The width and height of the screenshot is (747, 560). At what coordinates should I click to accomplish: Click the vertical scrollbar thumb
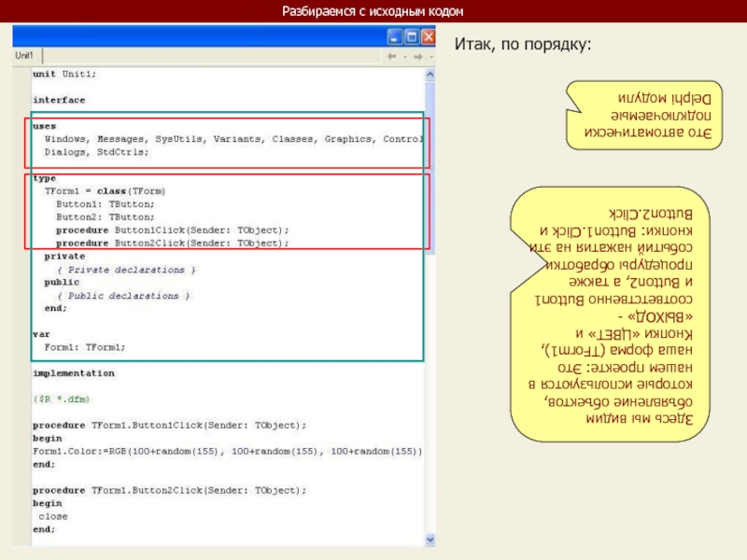[430, 167]
